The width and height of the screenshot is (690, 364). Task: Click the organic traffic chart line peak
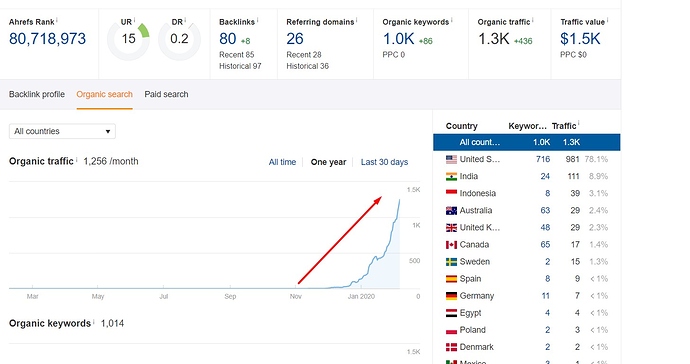(400, 200)
